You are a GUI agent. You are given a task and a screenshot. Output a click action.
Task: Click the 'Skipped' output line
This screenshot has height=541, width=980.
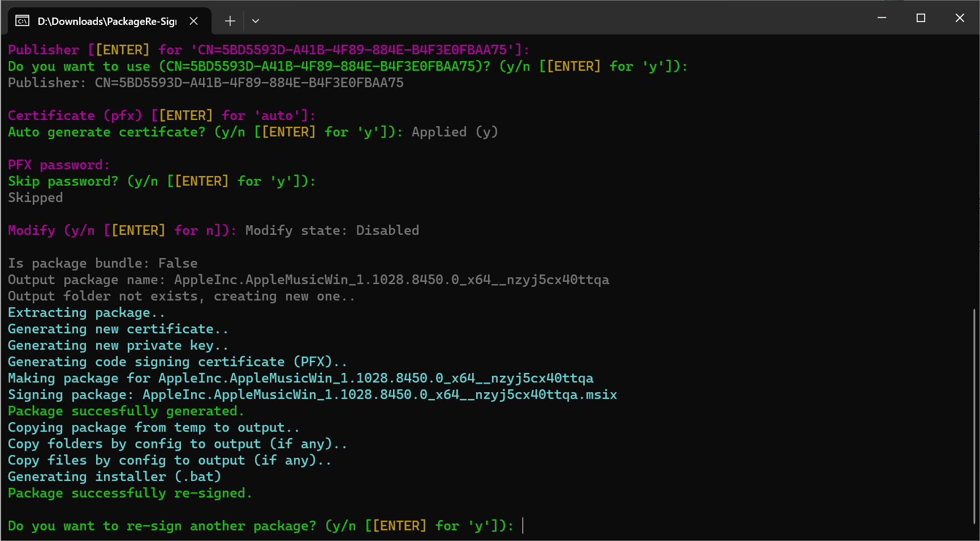(35, 197)
